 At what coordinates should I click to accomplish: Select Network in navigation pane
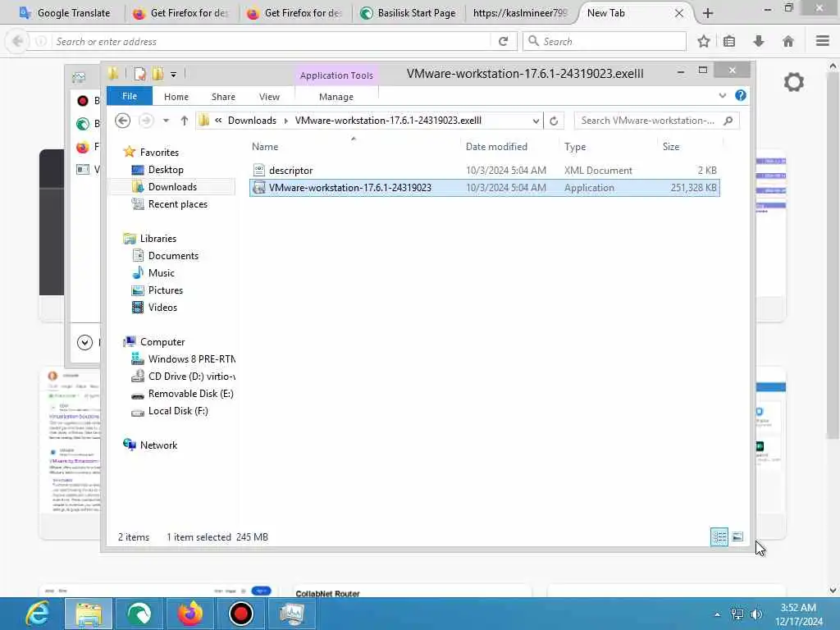(158, 445)
